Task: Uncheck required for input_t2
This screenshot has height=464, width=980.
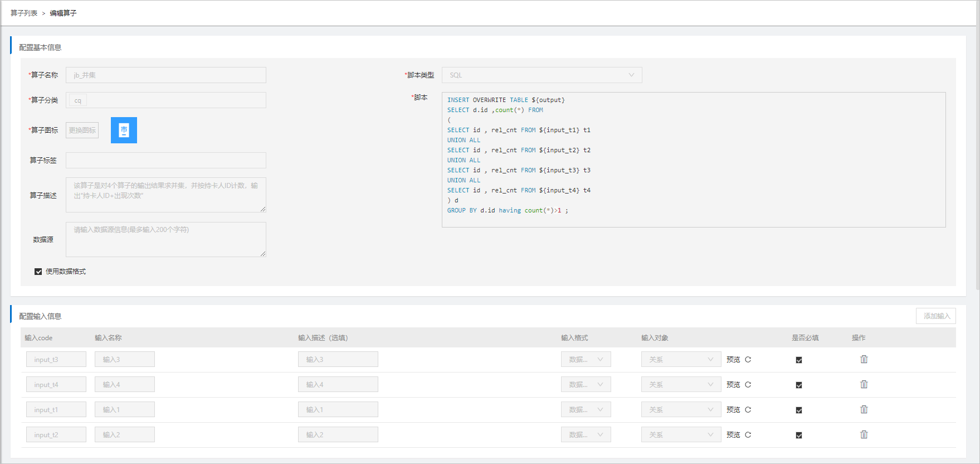Action: click(799, 436)
